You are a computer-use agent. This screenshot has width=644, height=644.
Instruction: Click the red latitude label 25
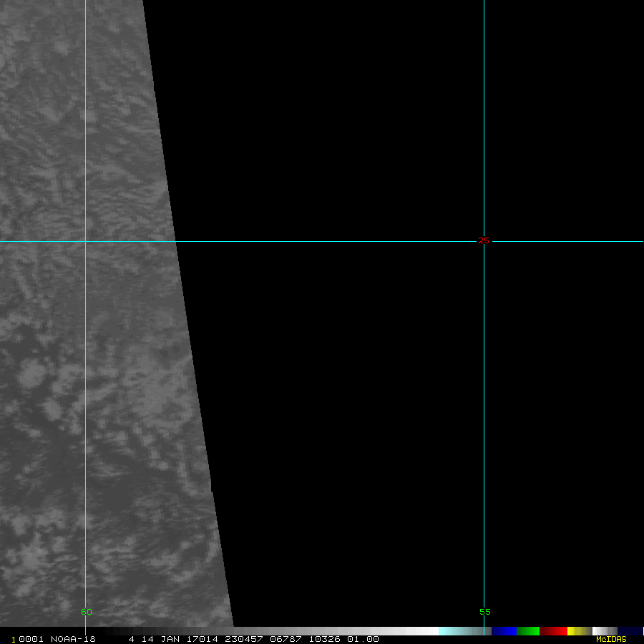click(x=484, y=240)
